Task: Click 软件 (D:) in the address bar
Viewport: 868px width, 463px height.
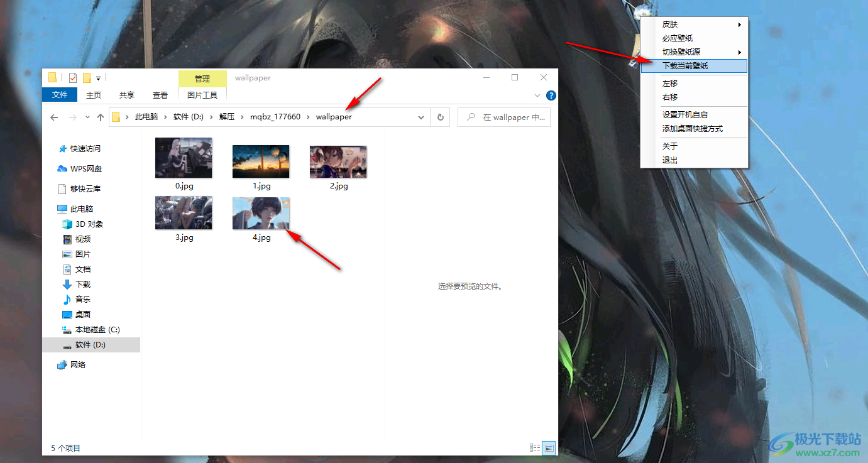Action: click(x=189, y=117)
